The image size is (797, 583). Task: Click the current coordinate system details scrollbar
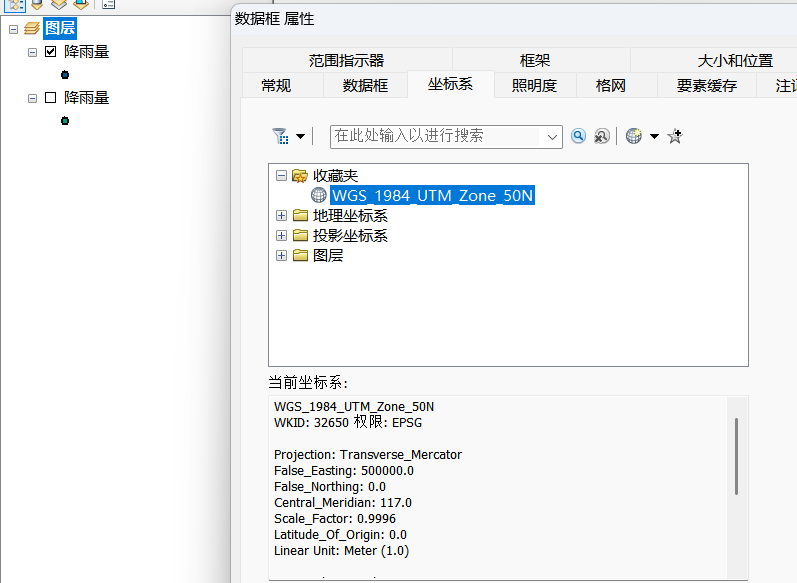tap(736, 456)
